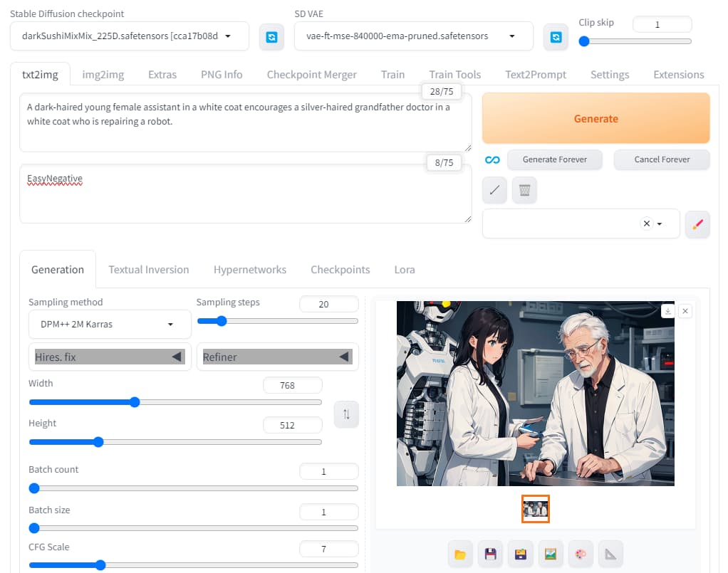Click the paintbrush edit styles button
728x573 pixels.
click(x=697, y=224)
